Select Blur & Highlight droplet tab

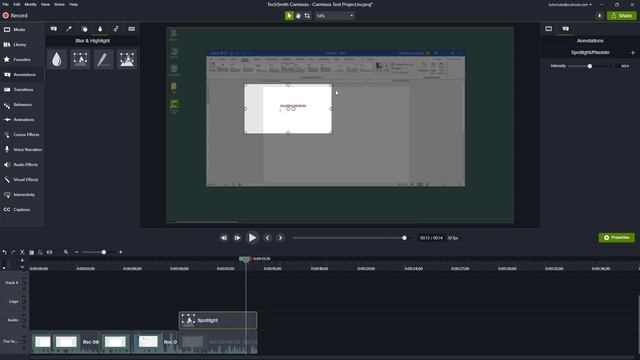tap(100, 29)
